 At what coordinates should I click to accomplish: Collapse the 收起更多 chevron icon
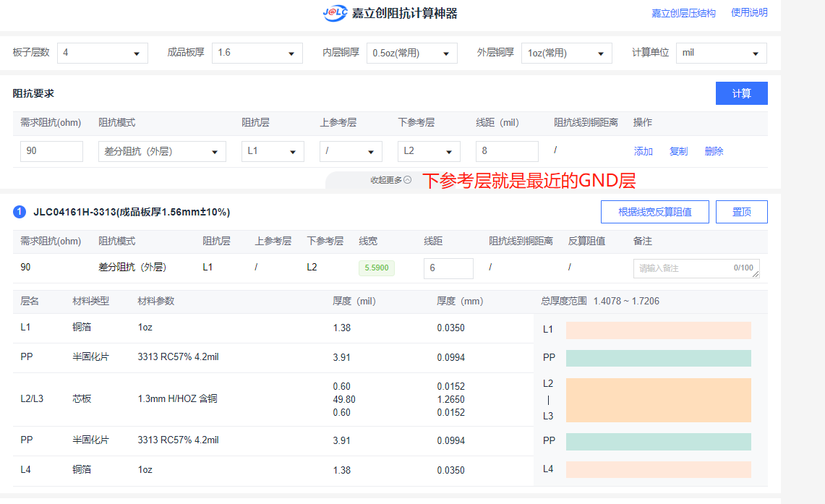(x=407, y=180)
